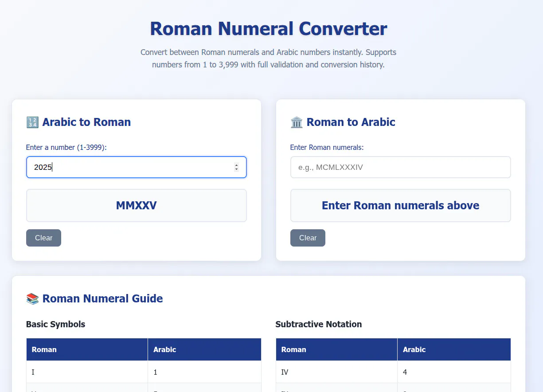
Task: Click Roman header in Subtractive Notation table
Action: [x=337, y=349]
